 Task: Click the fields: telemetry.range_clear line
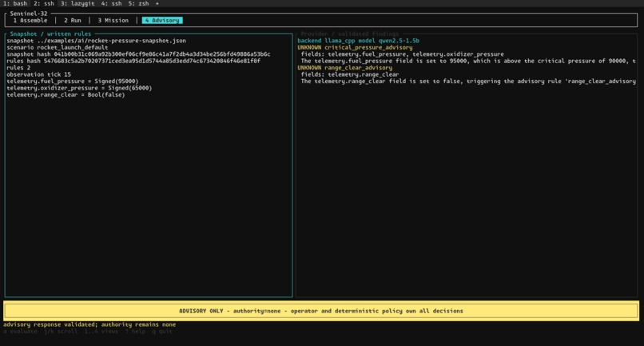[x=349, y=74]
